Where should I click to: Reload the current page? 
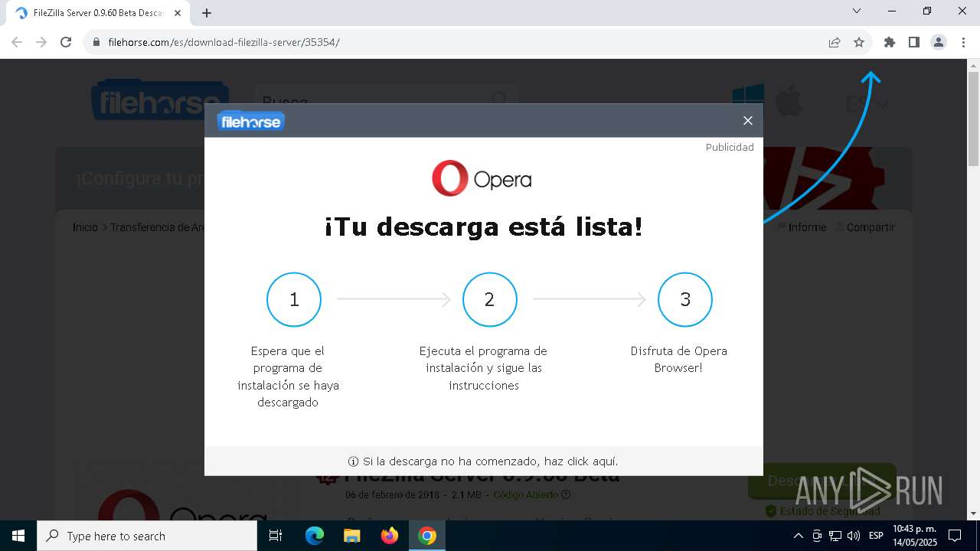click(x=66, y=42)
